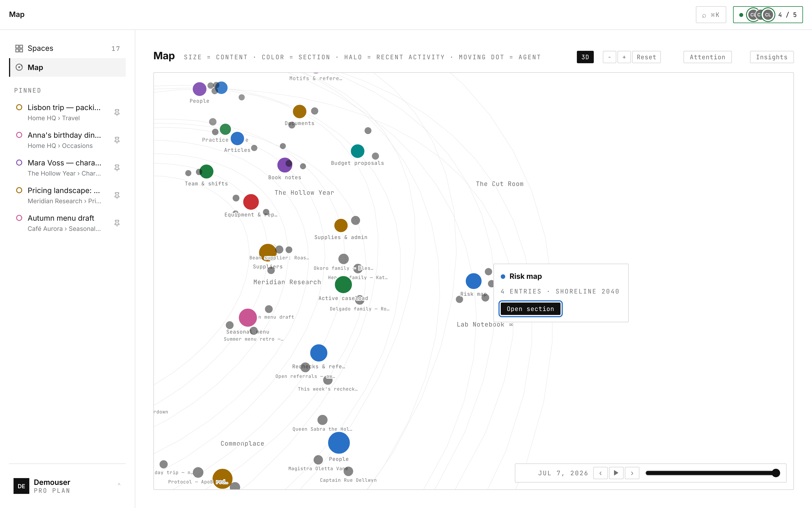
Task: Open search with magnifier ⌘K box
Action: [711, 15]
